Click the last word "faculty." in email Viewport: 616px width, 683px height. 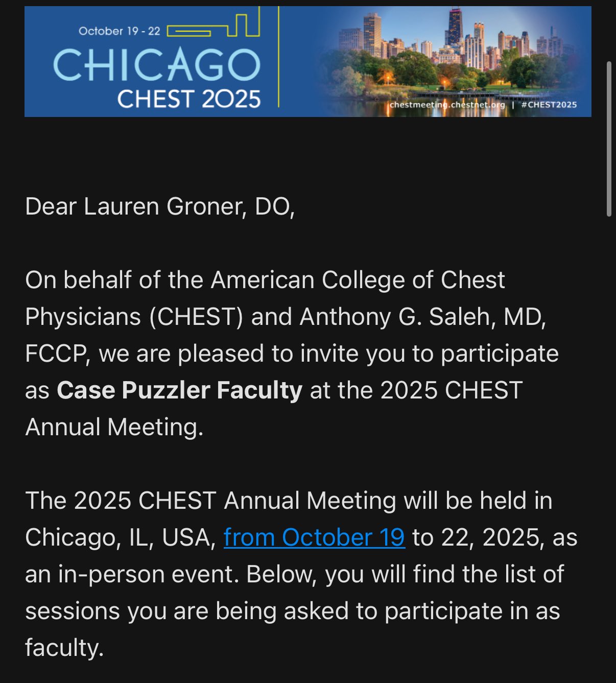coord(64,648)
